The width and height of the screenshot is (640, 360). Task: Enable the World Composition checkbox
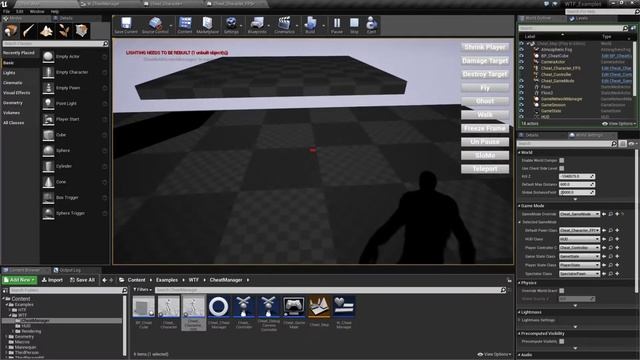(x=562, y=160)
